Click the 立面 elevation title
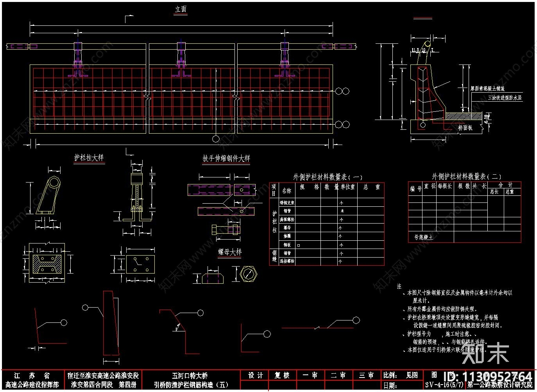Image resolution: width=537 pixels, height=392 pixels. tap(181, 9)
